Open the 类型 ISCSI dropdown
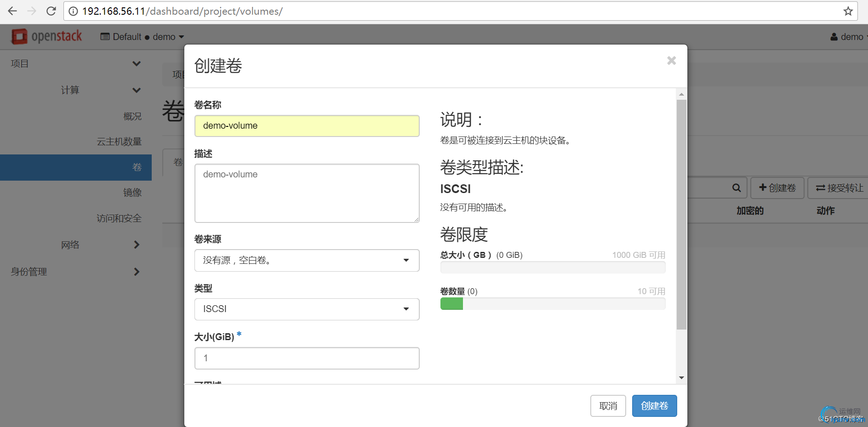This screenshot has width=868, height=427. 307,309
